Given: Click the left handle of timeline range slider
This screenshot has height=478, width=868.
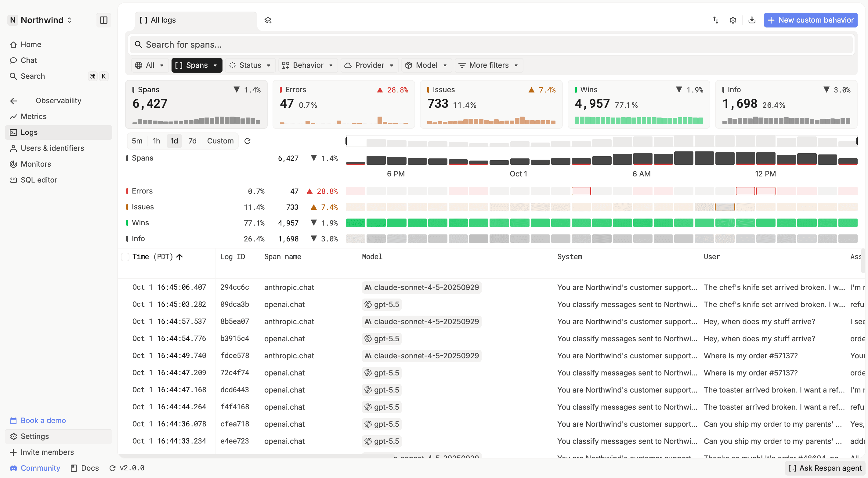Looking at the screenshot, I should (x=346, y=141).
